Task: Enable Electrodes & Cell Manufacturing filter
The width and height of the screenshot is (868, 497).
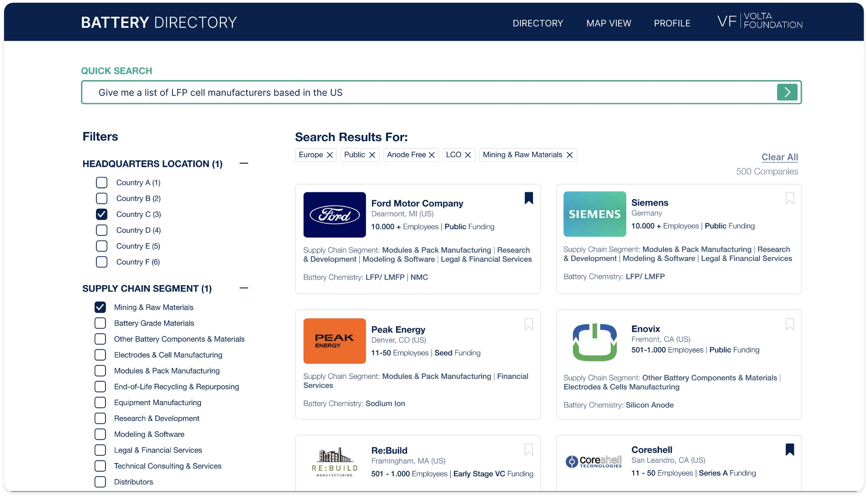Action: pos(100,355)
